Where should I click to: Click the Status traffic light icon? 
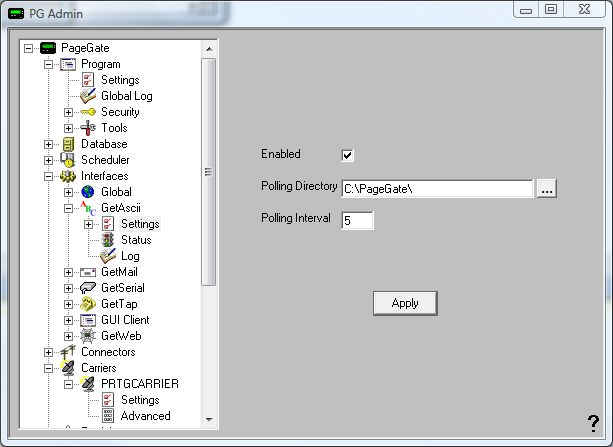[x=108, y=240]
